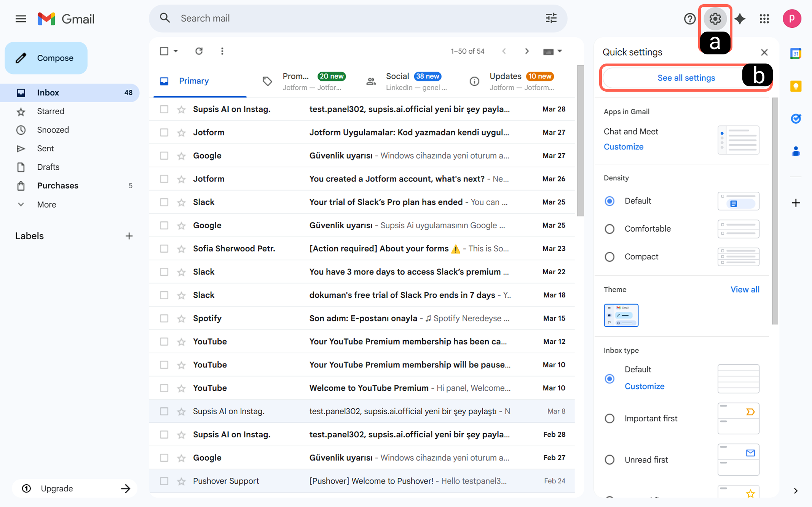Click the search magnifier icon
The image size is (812, 507).
click(165, 18)
